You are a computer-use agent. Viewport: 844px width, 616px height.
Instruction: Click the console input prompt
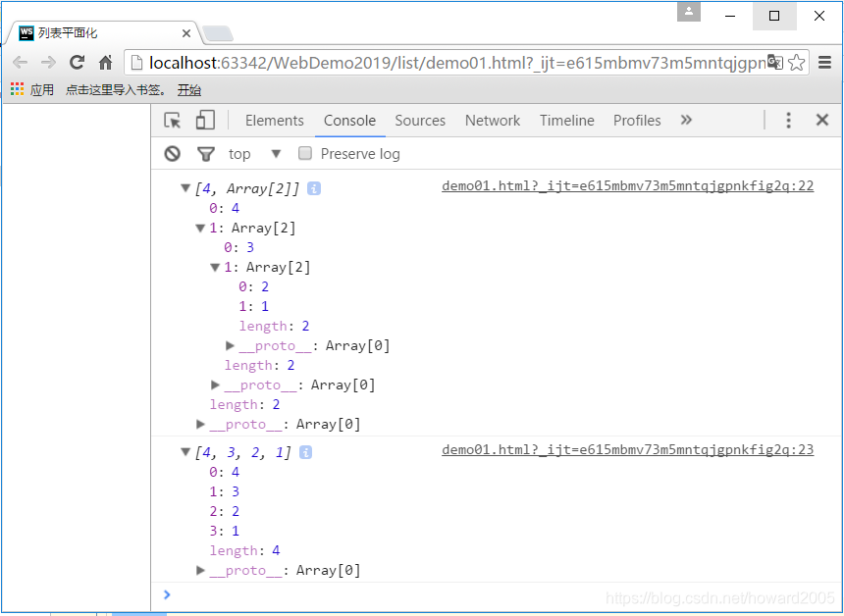[x=496, y=594]
